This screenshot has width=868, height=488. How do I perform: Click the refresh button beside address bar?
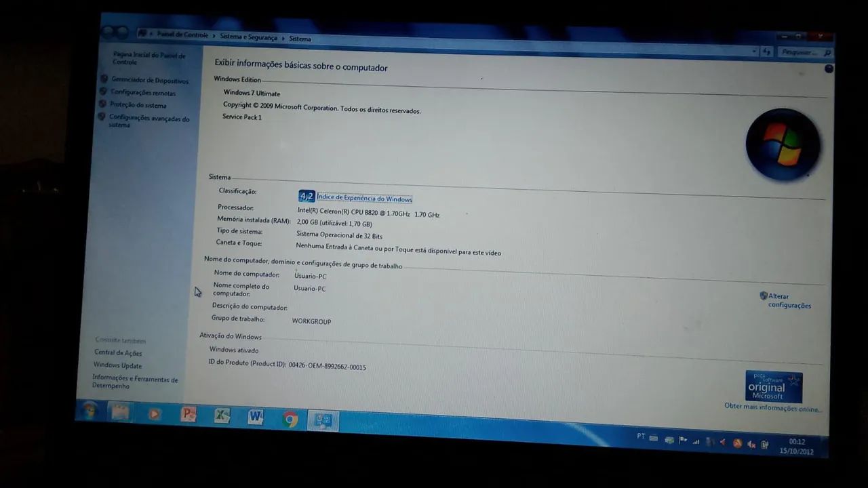[x=766, y=52]
